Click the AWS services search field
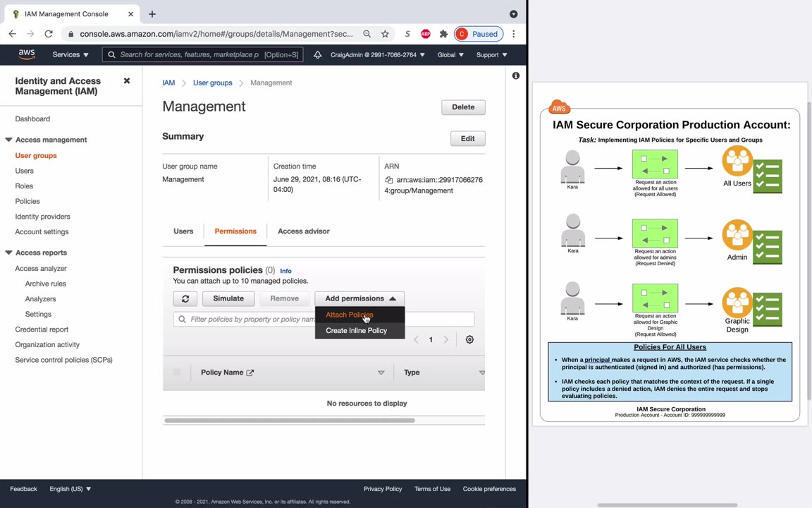 (202, 54)
